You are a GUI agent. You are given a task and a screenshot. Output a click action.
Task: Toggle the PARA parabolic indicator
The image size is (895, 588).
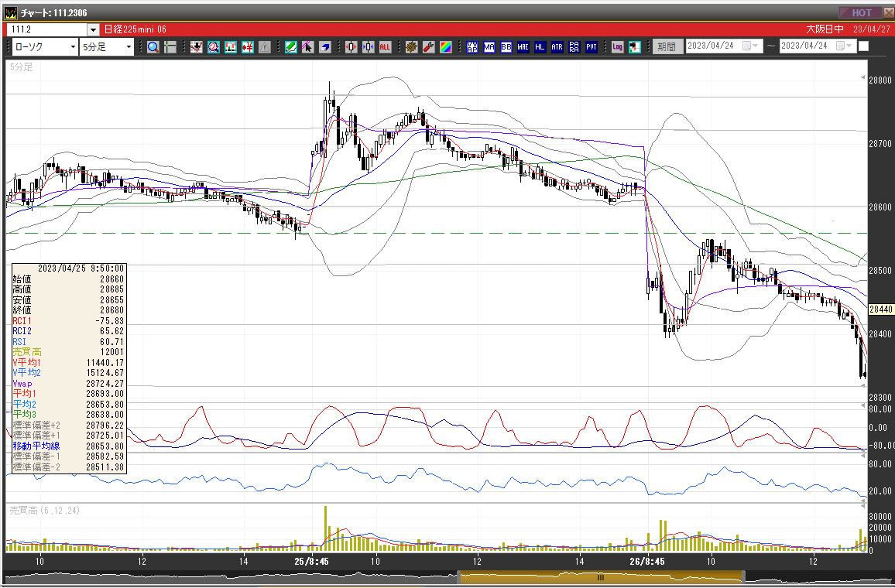coord(574,47)
